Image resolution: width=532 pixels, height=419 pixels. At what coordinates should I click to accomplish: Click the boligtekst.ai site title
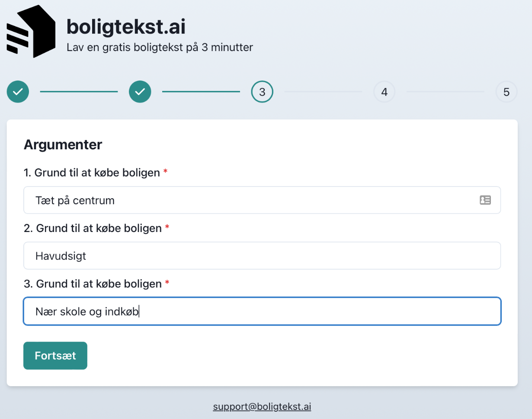(x=126, y=27)
